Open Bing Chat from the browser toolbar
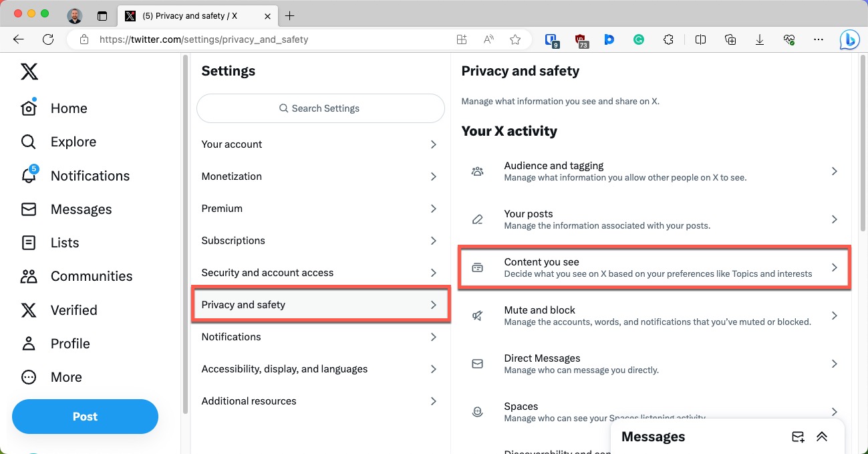868x454 pixels. click(x=849, y=39)
